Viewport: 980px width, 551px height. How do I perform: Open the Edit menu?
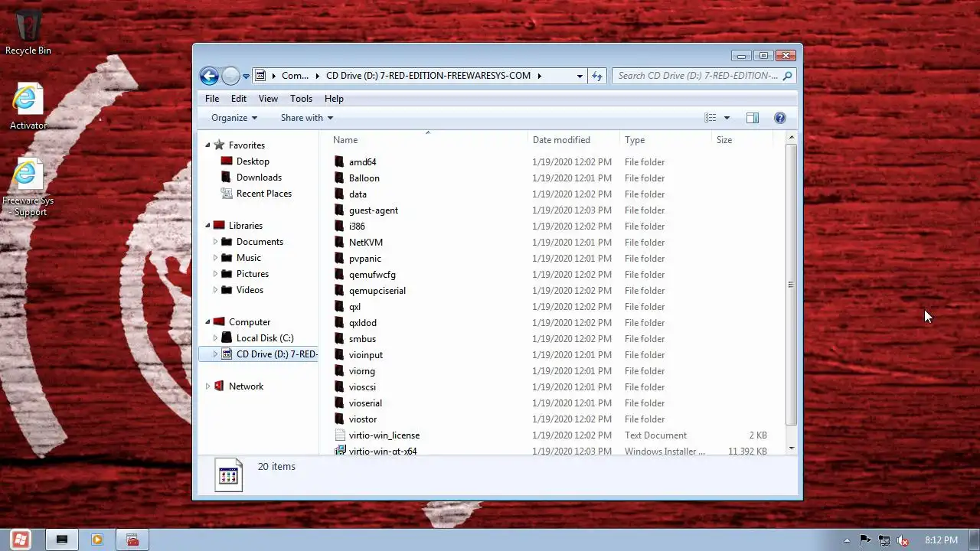click(x=239, y=98)
